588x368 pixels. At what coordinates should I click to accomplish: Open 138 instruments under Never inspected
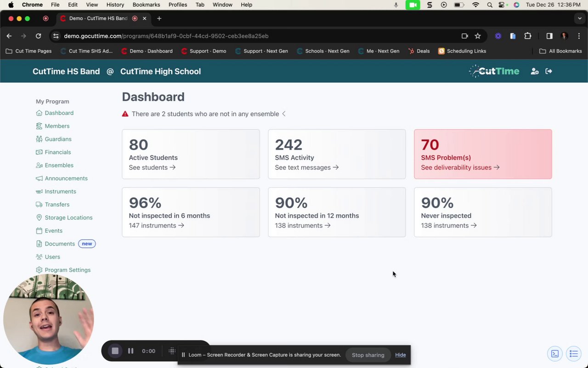(x=448, y=225)
